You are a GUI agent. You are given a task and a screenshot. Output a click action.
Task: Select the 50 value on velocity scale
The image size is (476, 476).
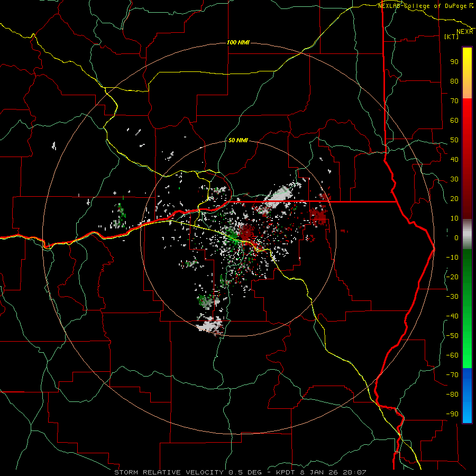coord(454,140)
